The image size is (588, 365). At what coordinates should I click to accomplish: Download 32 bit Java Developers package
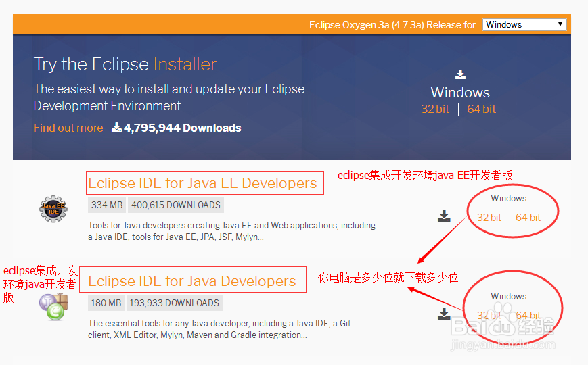pyautogui.click(x=489, y=316)
